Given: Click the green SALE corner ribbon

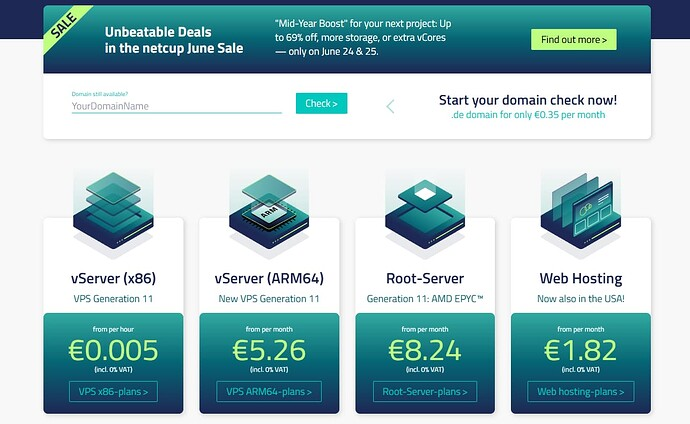Looking at the screenshot, I should point(64,26).
